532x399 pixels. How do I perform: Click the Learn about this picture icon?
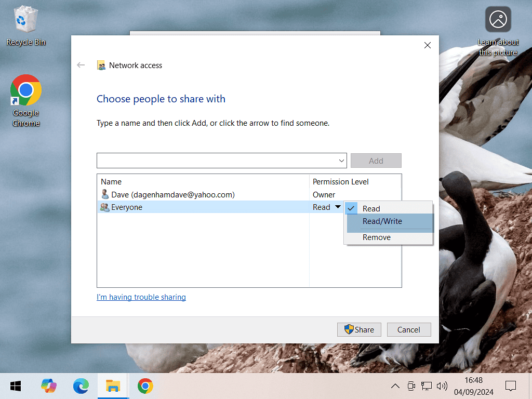click(x=498, y=20)
